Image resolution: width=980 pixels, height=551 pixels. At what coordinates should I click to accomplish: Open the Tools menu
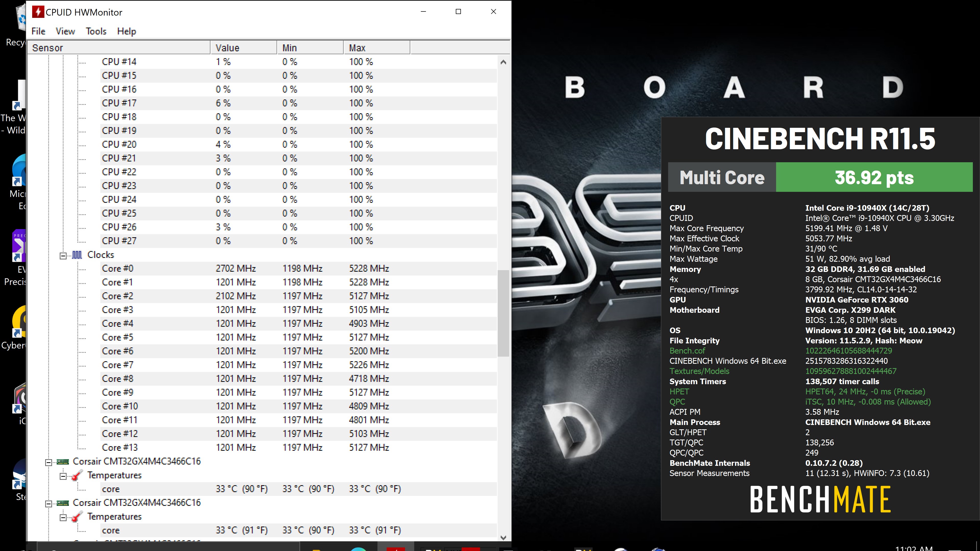[96, 31]
